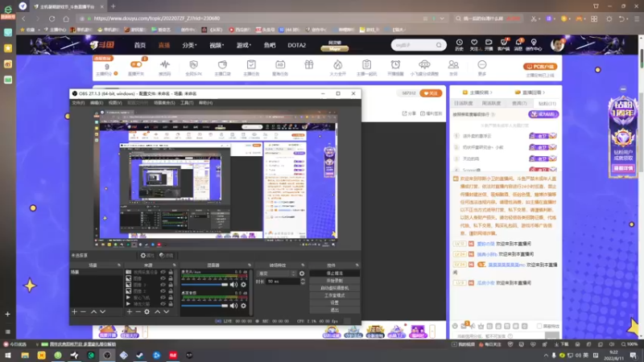Add a new OBS source with plus
Image resolution: width=644 pixels, height=362 pixels.
pos(130,312)
